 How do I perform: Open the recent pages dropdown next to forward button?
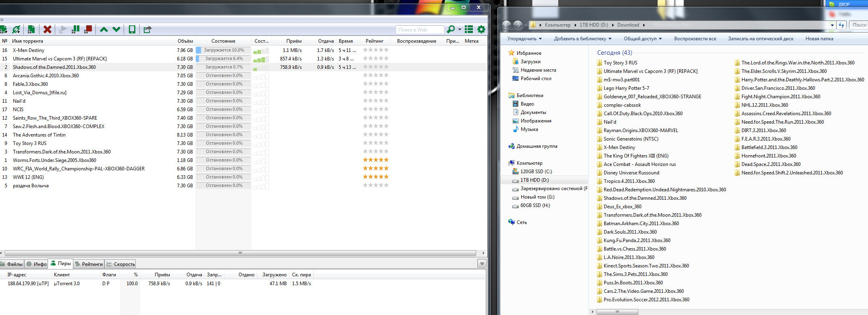[526, 25]
